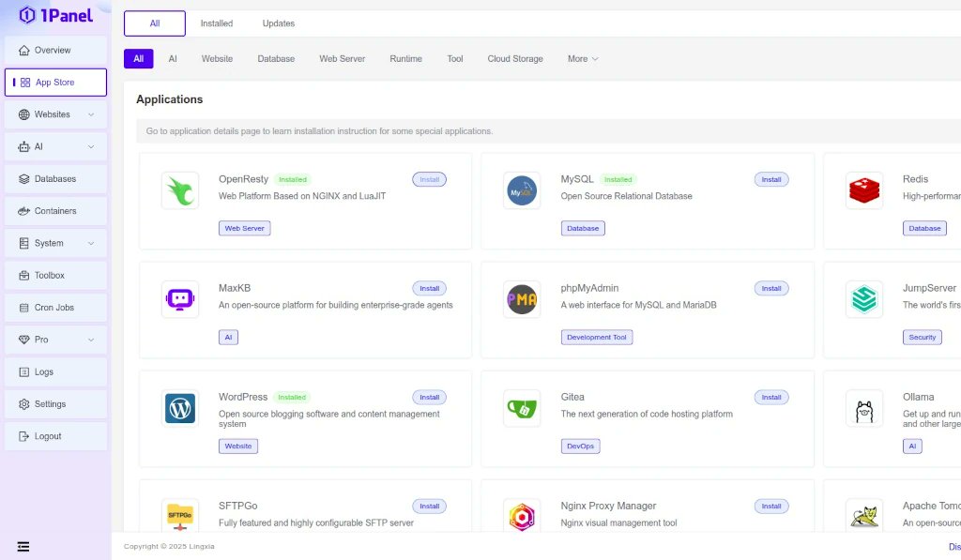Install SFTPGo
Image resolution: width=961 pixels, height=560 pixels.
click(x=429, y=507)
